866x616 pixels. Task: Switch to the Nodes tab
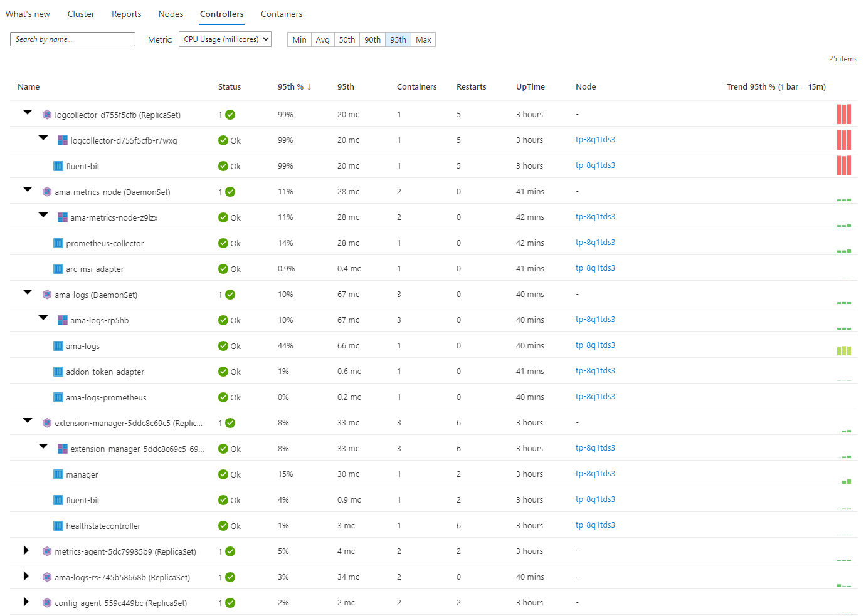tap(171, 14)
